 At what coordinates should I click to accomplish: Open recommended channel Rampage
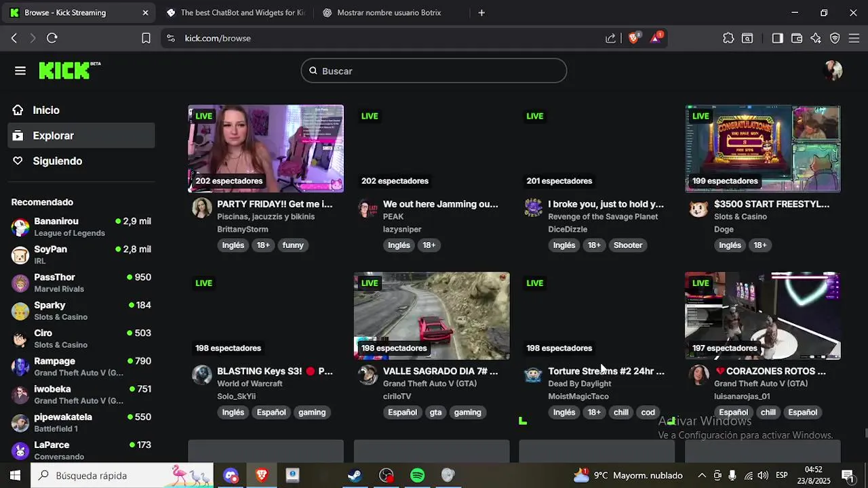click(81, 367)
